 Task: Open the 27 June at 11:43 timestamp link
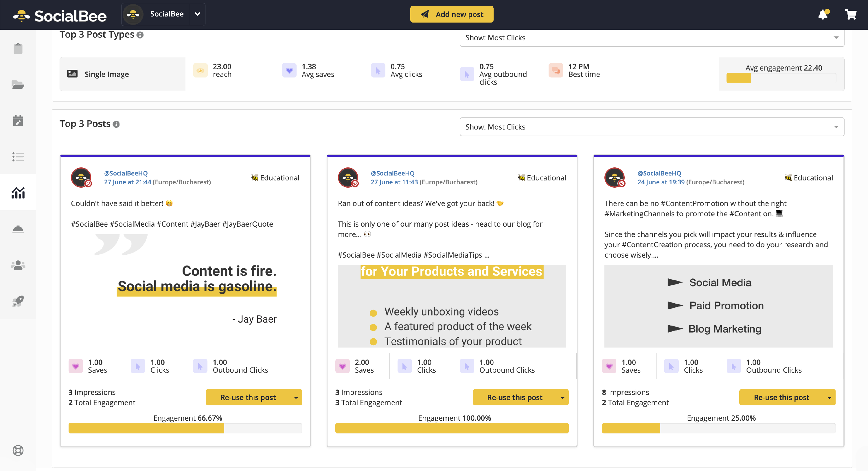(x=394, y=182)
